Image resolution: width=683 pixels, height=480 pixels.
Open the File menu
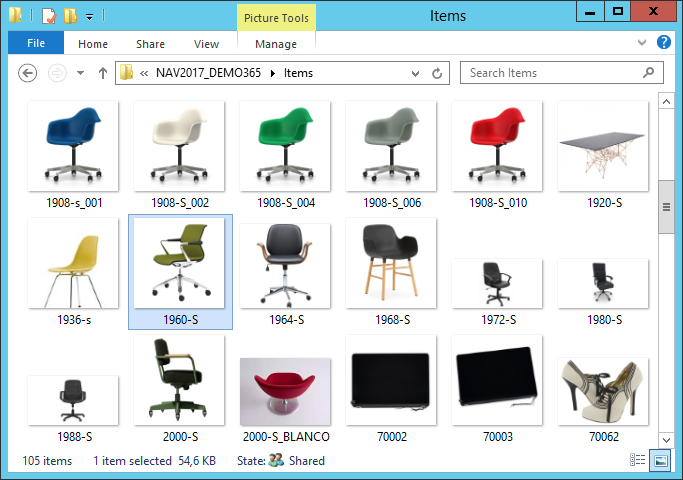(36, 43)
